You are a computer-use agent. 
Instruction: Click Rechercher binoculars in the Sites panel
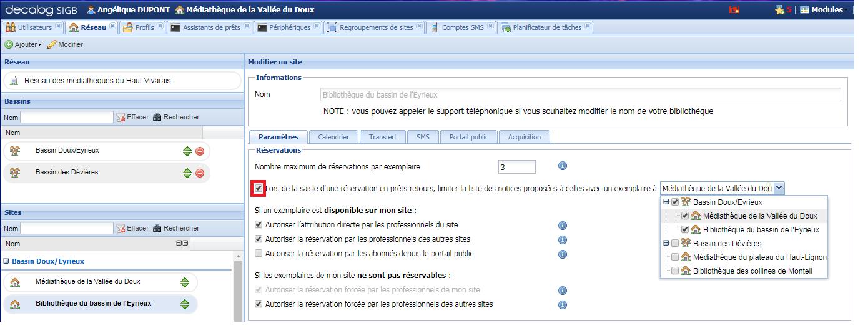click(x=157, y=229)
